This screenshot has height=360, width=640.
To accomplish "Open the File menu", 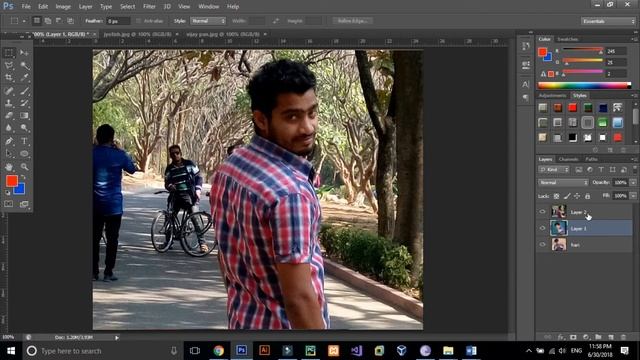I will [26, 7].
